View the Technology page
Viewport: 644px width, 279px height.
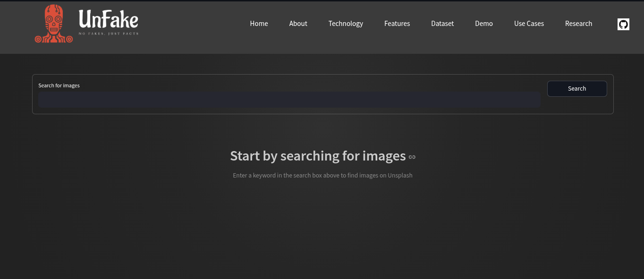coord(346,23)
